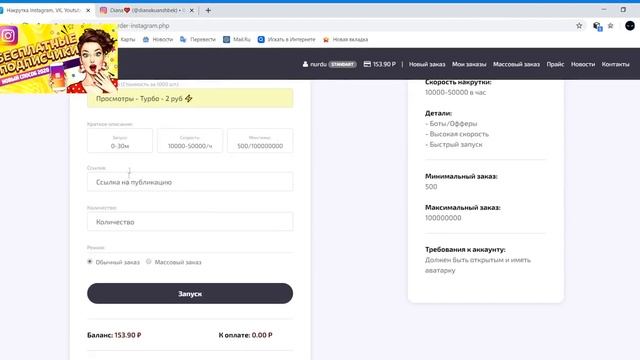Open the favorites star icon beside the extension
Screen dimensions: 640x360
tap(611, 26)
